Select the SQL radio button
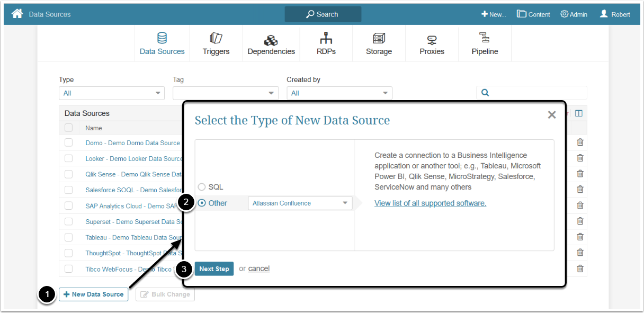This screenshot has width=644, height=313. coord(202,187)
